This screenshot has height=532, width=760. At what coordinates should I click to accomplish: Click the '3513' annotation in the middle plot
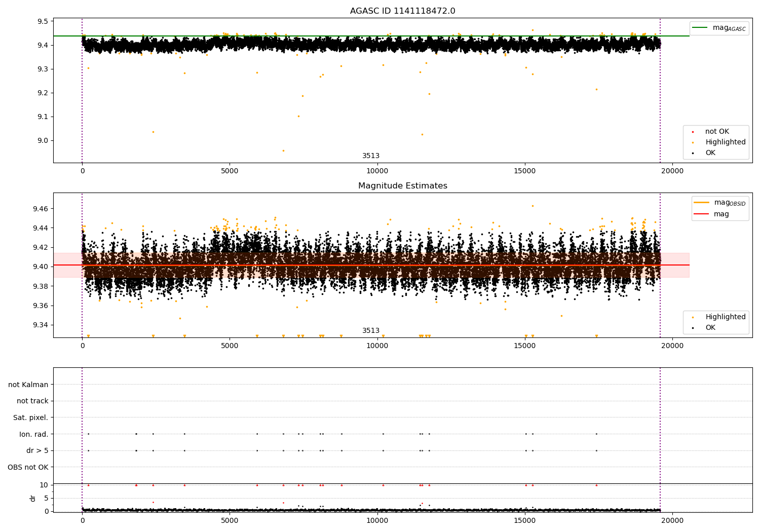coord(371,331)
